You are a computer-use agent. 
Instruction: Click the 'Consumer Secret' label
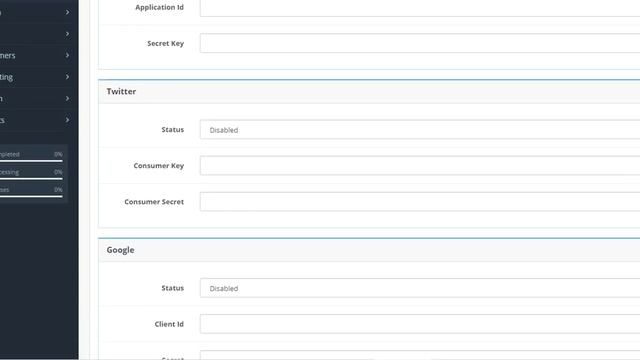click(154, 202)
